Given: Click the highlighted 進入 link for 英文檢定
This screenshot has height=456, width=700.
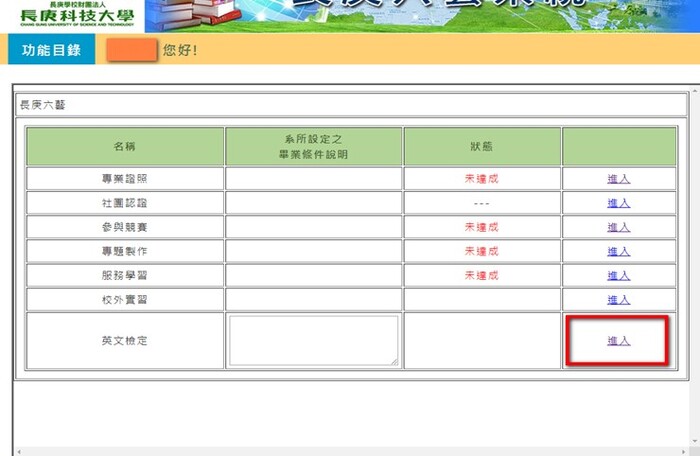Looking at the screenshot, I should point(618,341).
